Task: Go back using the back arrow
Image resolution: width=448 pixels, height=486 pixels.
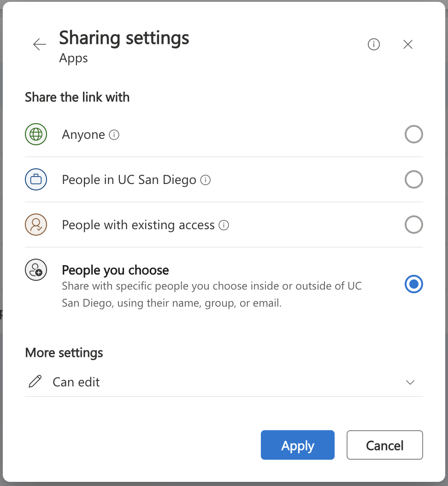Action: [39, 44]
